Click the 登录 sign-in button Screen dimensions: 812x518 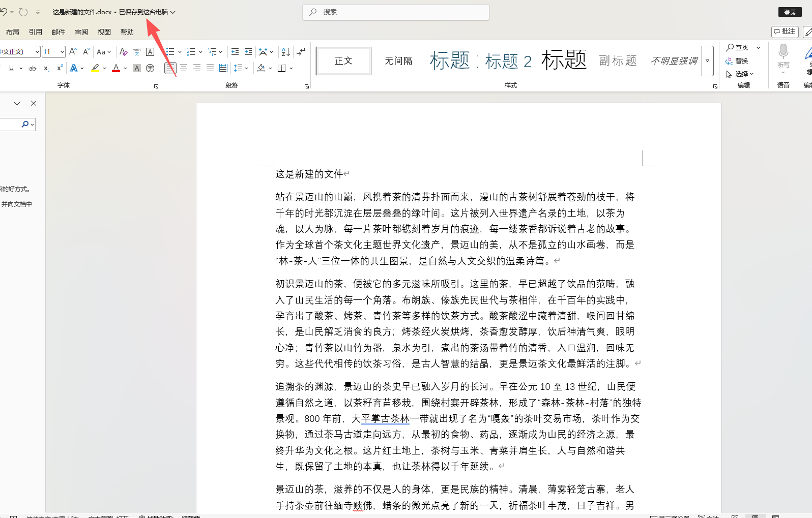(x=790, y=12)
